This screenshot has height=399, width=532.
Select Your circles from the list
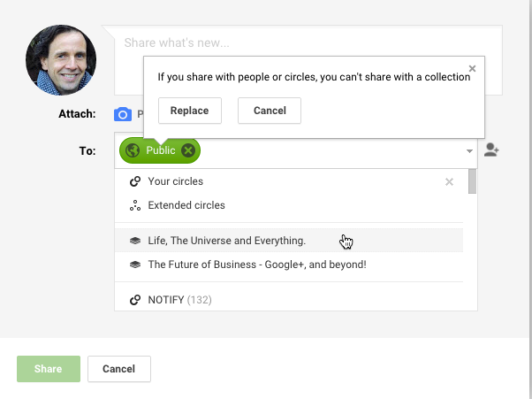[x=289, y=181]
